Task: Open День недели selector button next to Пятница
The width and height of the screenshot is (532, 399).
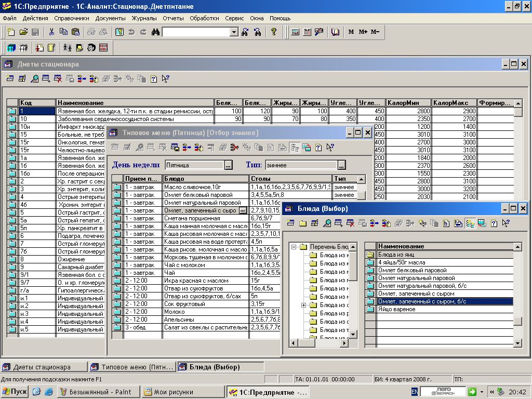Action: (229, 165)
